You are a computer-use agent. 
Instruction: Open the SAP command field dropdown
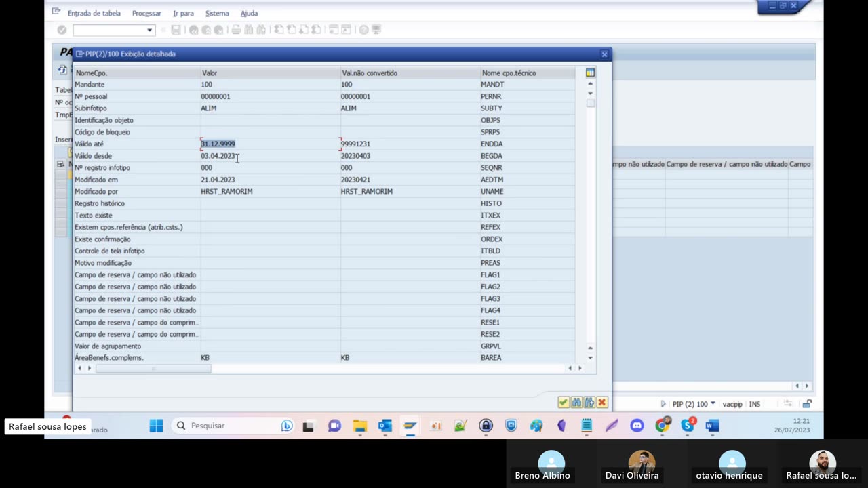(149, 30)
